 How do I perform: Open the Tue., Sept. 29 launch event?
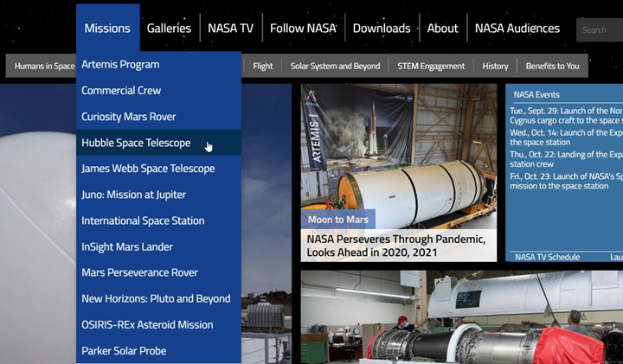(x=566, y=116)
